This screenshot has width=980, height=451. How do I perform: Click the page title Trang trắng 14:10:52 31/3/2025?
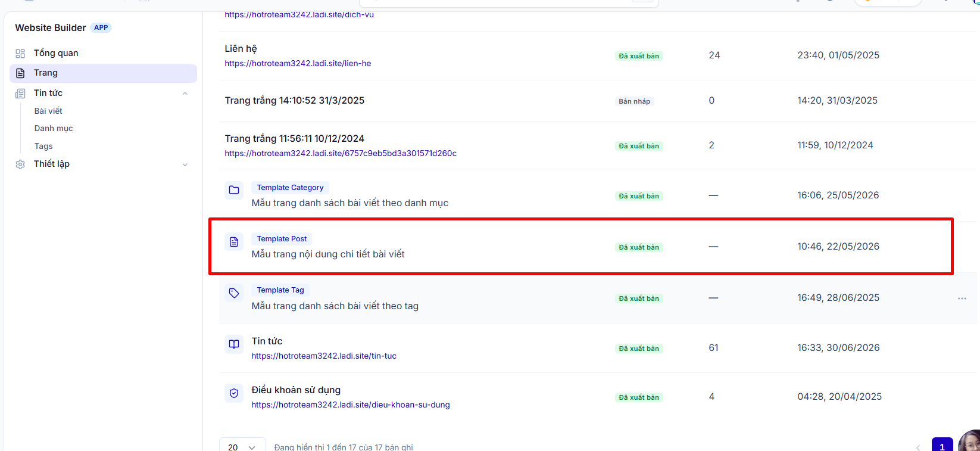pos(295,100)
